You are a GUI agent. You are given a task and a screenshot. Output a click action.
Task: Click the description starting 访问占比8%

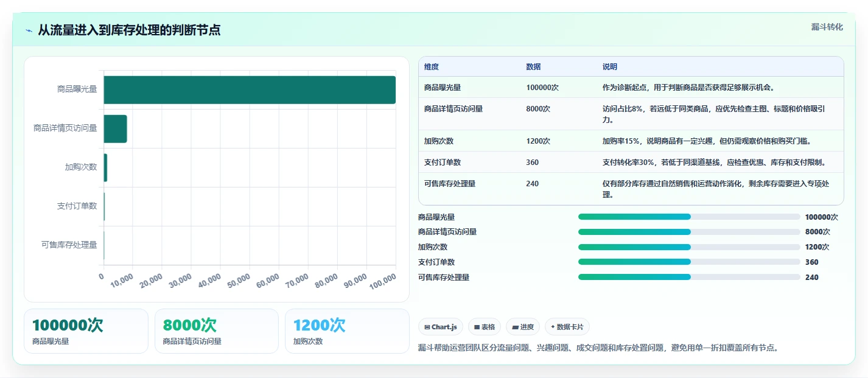[715, 114]
